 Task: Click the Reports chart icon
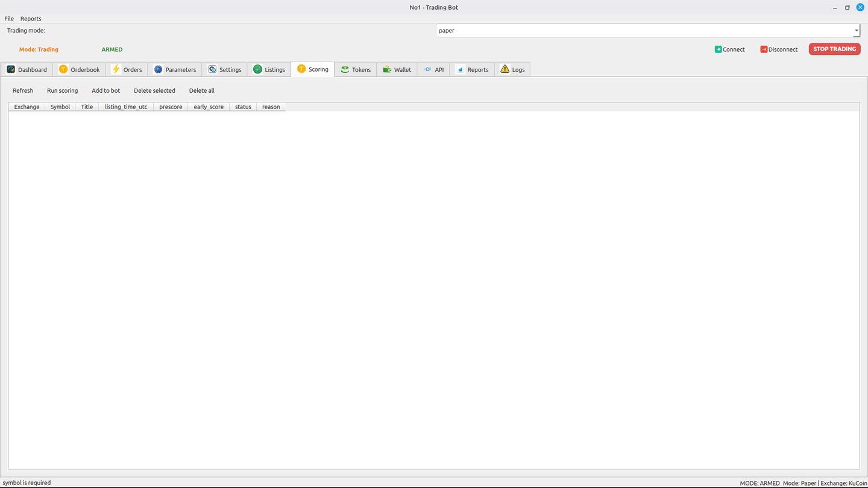(x=461, y=69)
